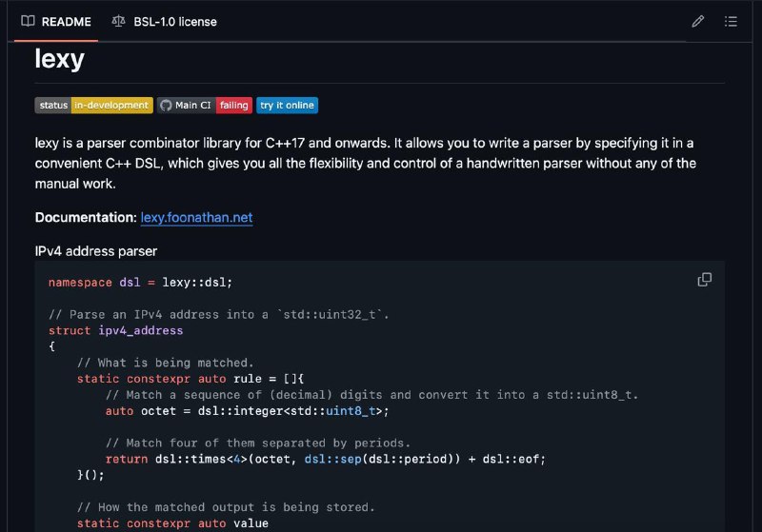
Task: Open the try it online badge
Action: click(x=288, y=106)
